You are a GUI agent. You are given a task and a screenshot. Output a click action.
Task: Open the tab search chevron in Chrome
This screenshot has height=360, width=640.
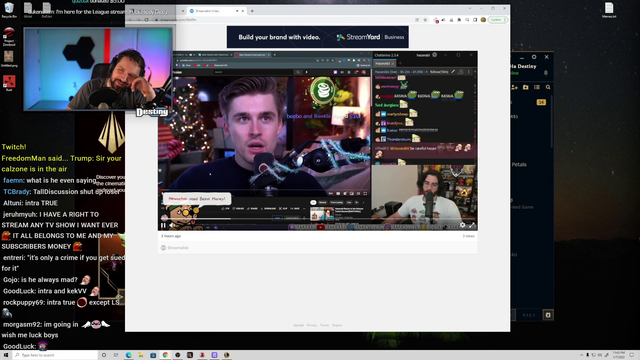point(470,9)
